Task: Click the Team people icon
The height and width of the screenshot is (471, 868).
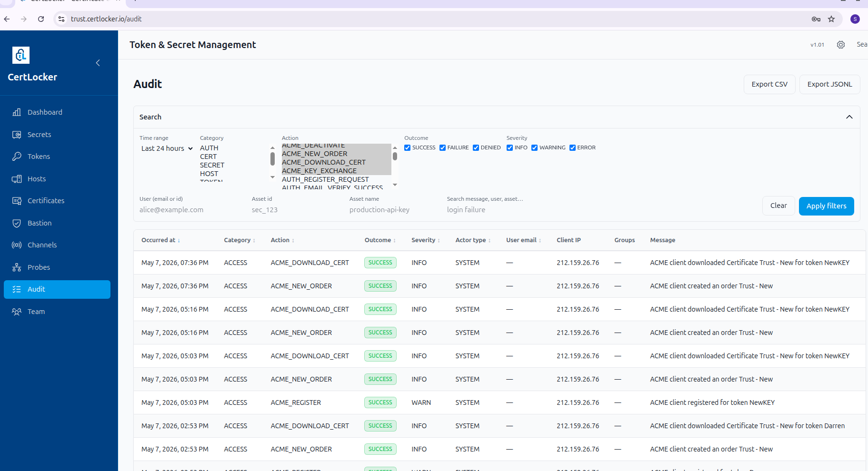Action: coord(17,312)
